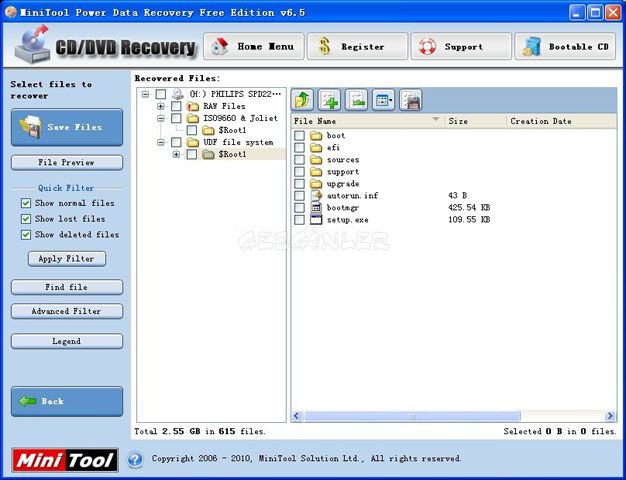Select the bootmgr file name

coord(343,208)
